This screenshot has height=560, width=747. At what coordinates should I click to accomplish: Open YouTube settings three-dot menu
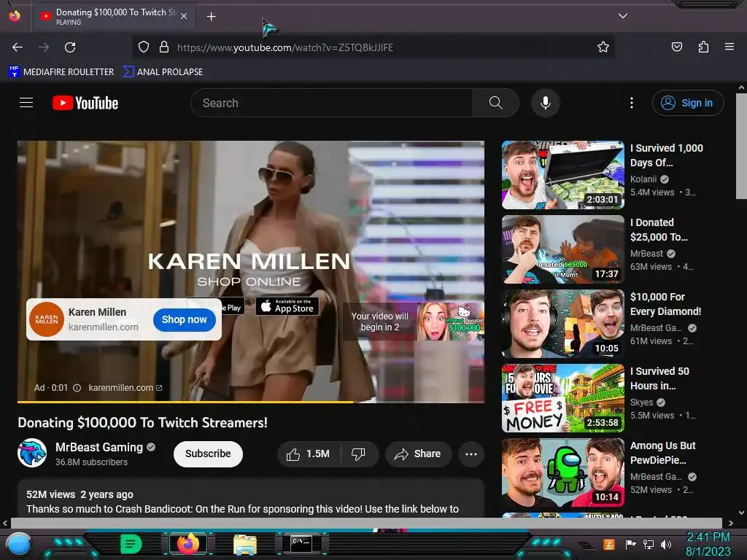click(632, 103)
